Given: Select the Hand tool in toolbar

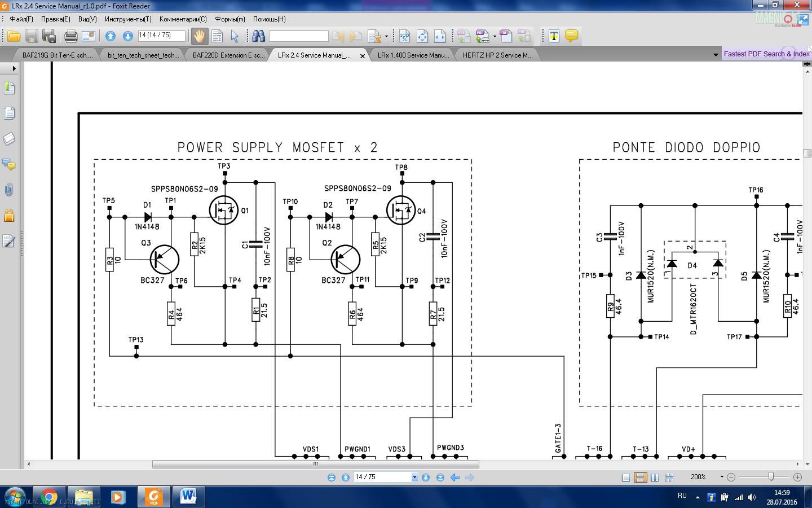Looking at the screenshot, I should click(x=199, y=36).
